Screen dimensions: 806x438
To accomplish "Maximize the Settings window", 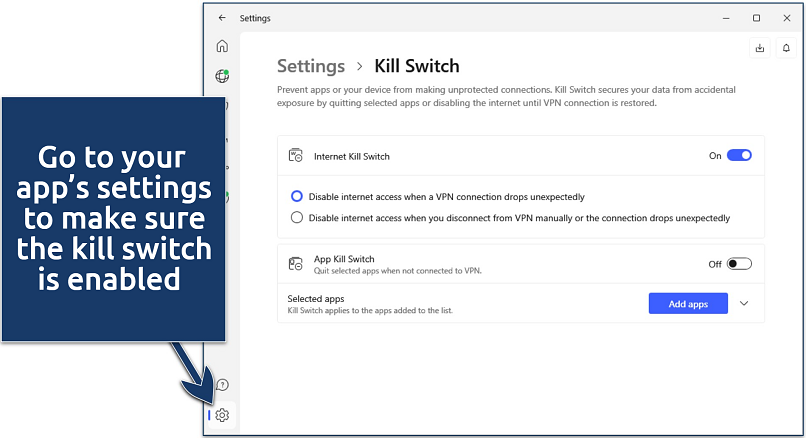I will coord(756,18).
